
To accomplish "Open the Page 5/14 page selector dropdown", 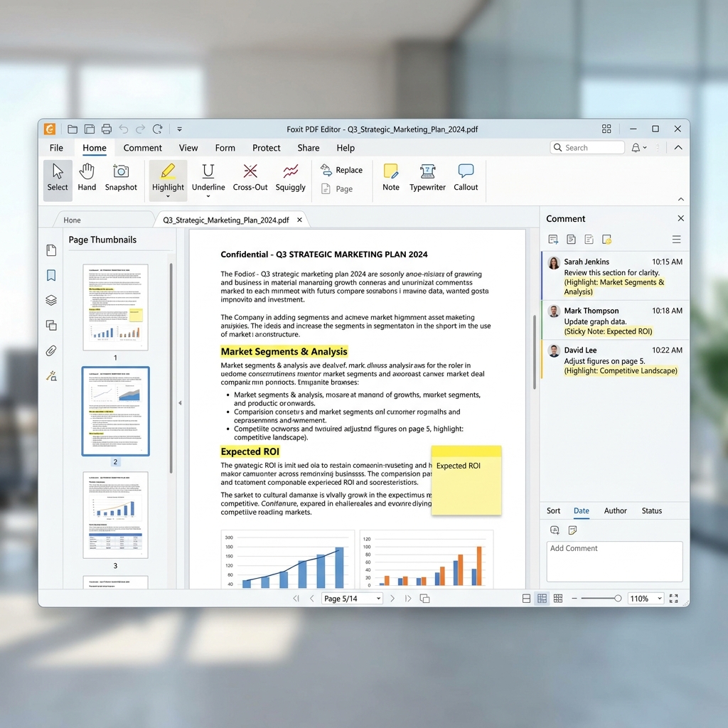I will click(x=378, y=599).
